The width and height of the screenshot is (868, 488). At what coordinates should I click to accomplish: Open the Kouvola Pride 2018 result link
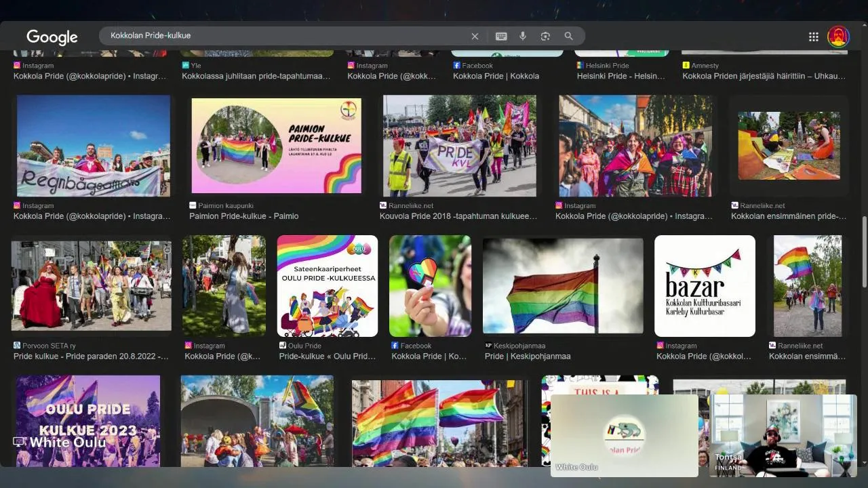(x=458, y=216)
